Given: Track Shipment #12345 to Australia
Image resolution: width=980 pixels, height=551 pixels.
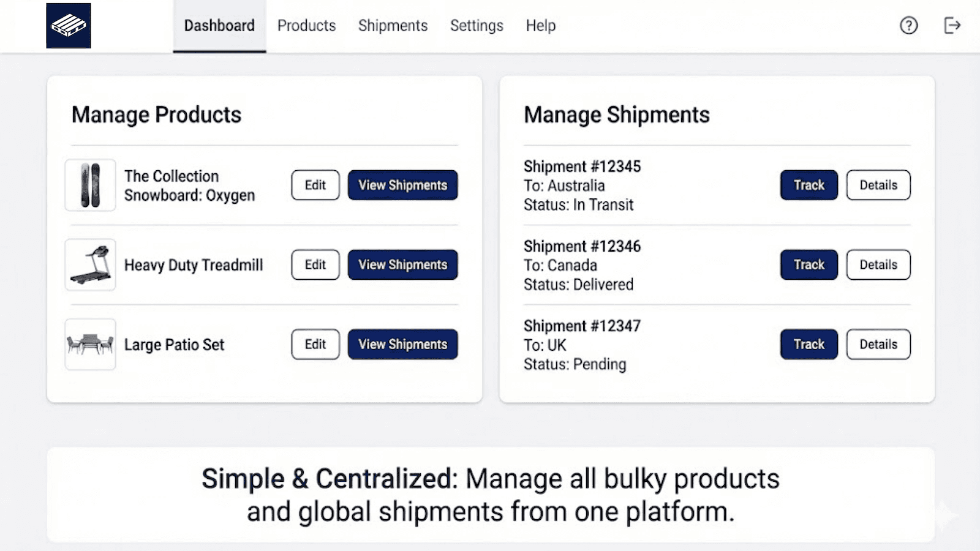Looking at the screenshot, I should (x=809, y=185).
